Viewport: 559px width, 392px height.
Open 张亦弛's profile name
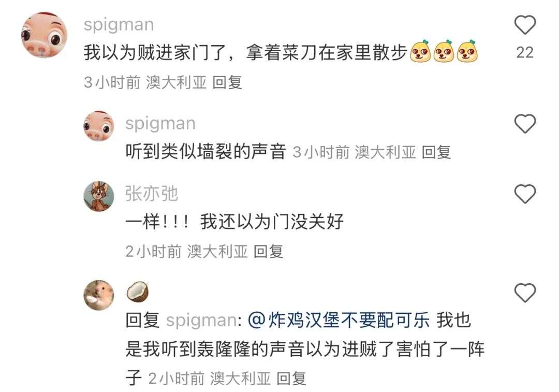tap(152, 194)
